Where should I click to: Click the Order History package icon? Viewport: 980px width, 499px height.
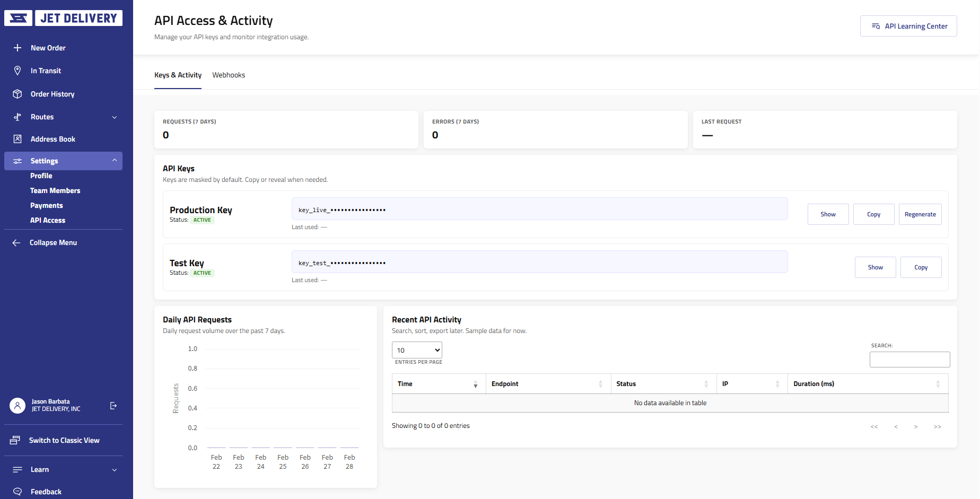tap(17, 94)
